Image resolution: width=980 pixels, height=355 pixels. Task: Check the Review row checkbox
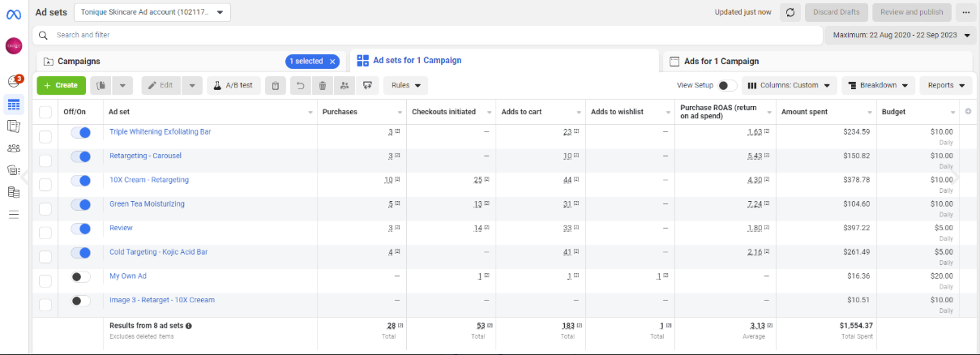pyautogui.click(x=45, y=233)
